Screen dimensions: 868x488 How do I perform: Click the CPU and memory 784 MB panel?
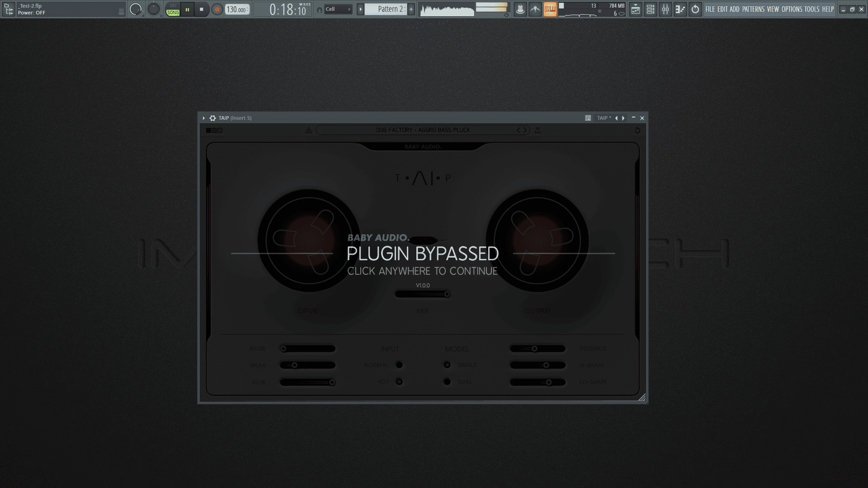tap(592, 9)
